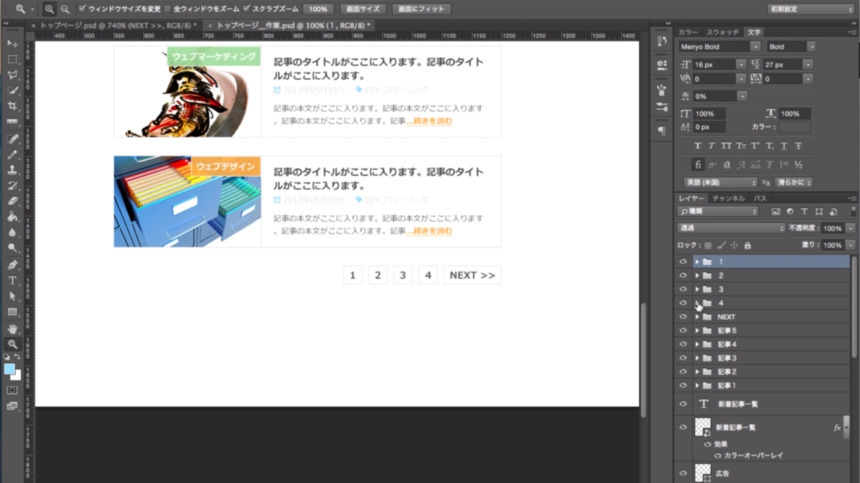This screenshot has width=860, height=483.
Task: Select the Path Selection tool
Action: point(12,297)
